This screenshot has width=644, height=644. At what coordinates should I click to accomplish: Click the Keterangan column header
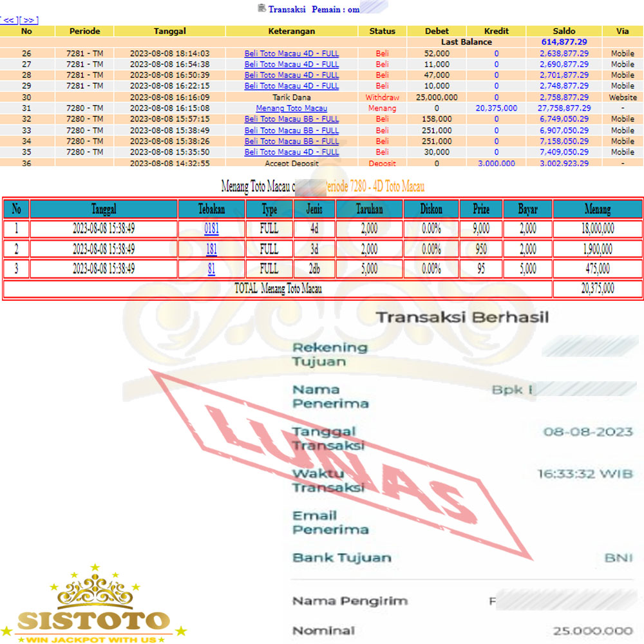[291, 31]
